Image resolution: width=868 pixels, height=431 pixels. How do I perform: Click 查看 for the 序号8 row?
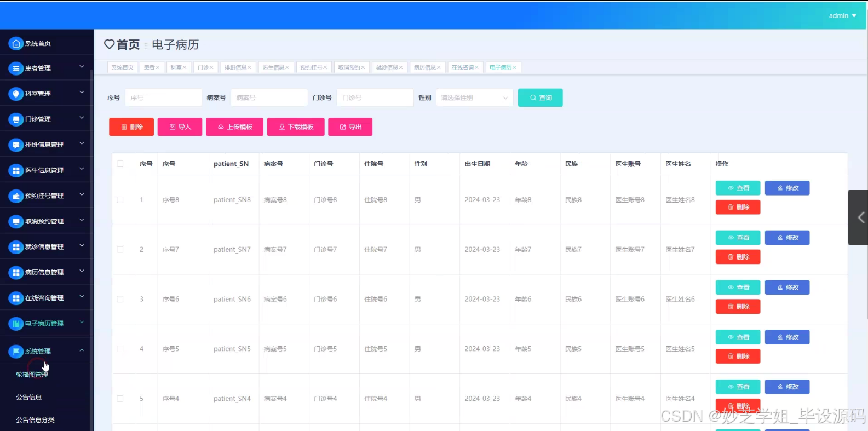click(x=738, y=188)
